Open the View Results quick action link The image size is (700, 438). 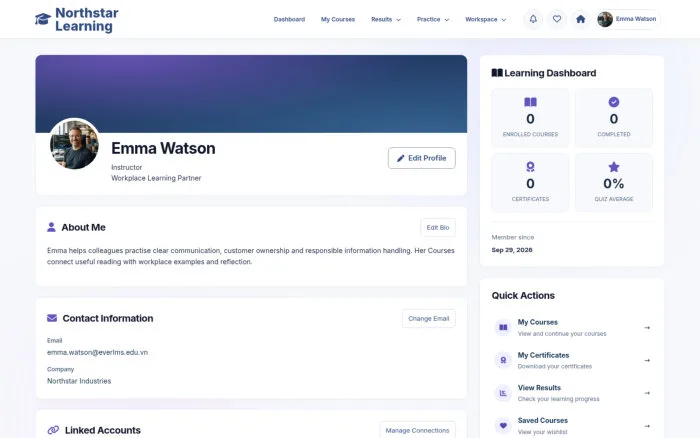pos(572,393)
